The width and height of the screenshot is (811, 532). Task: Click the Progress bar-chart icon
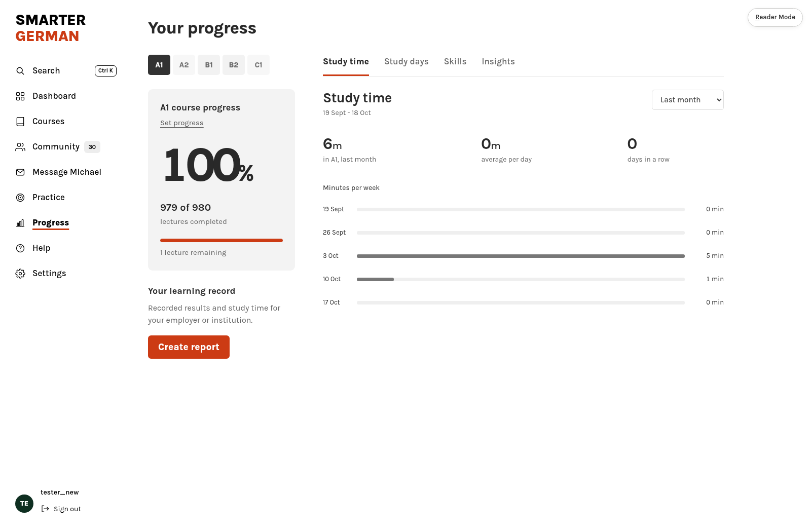pos(20,223)
